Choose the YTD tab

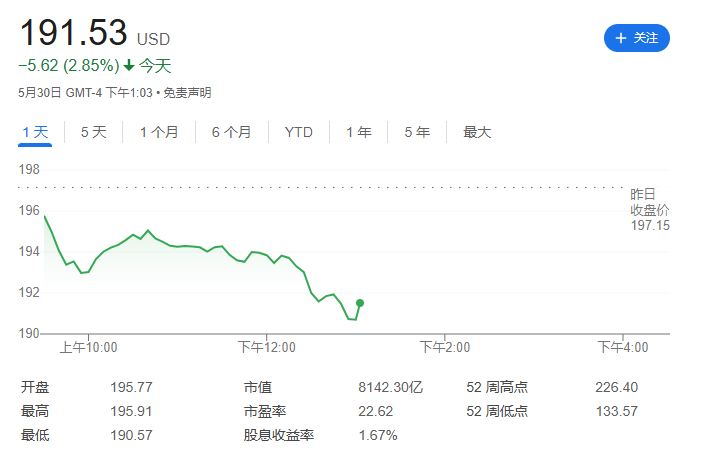[299, 132]
